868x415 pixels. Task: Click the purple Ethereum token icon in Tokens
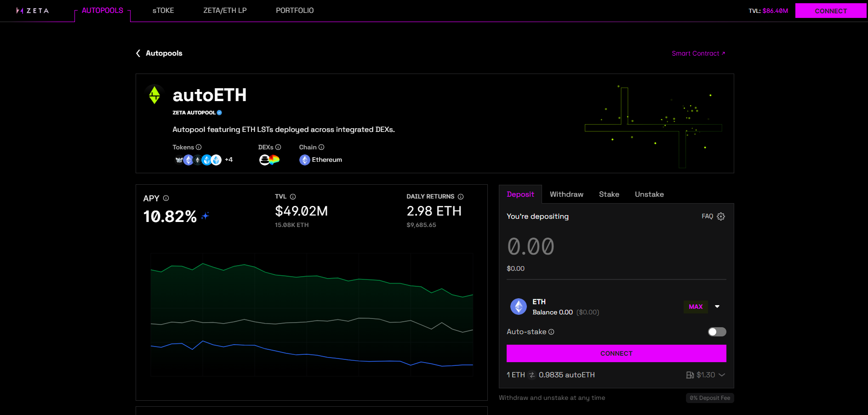point(188,160)
